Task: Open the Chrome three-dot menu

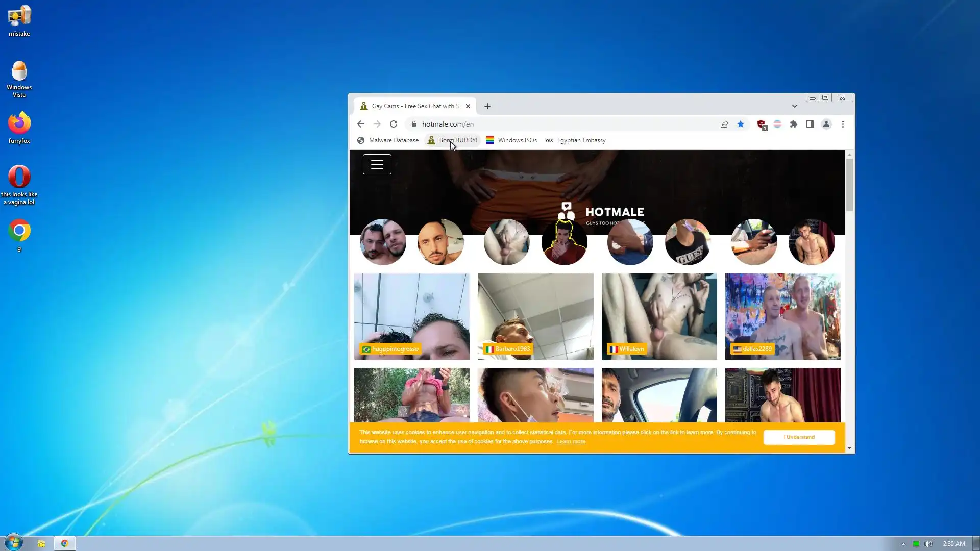Action: point(843,124)
